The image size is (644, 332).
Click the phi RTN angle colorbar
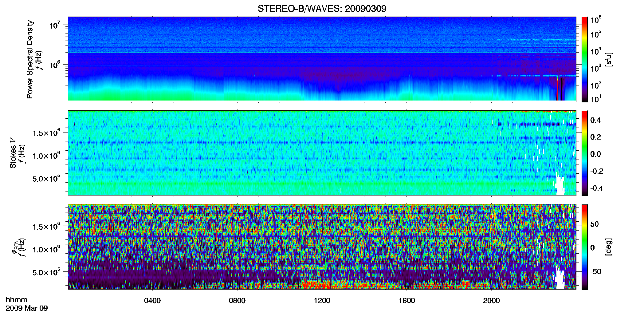(x=585, y=247)
